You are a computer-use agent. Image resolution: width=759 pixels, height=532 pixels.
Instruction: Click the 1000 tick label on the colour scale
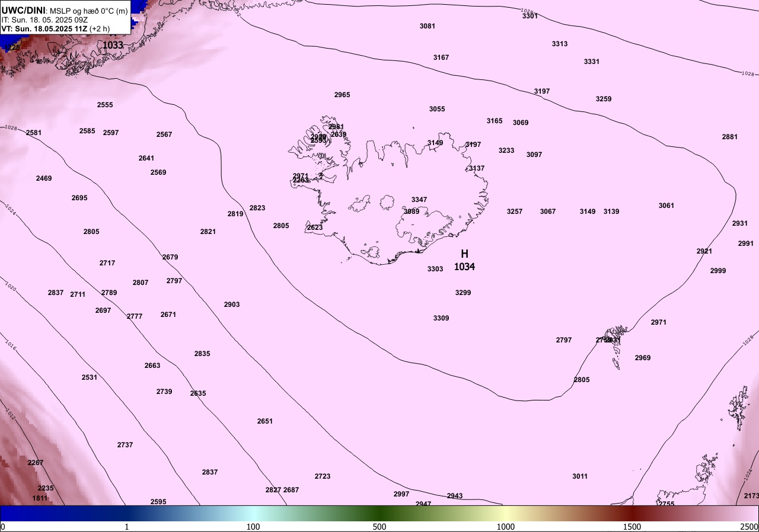[x=505, y=527]
